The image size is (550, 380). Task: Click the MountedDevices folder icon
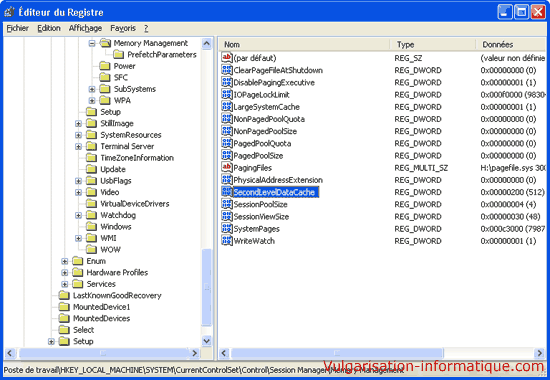click(64, 318)
